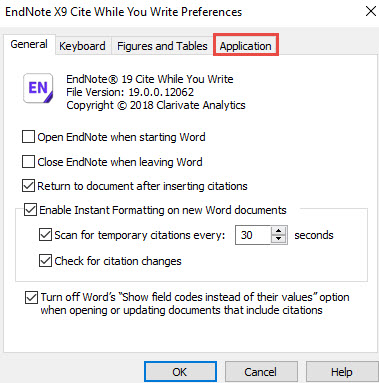Uncheck Return to document after inserting citations
This screenshot has height=383, width=379.
click(x=28, y=186)
